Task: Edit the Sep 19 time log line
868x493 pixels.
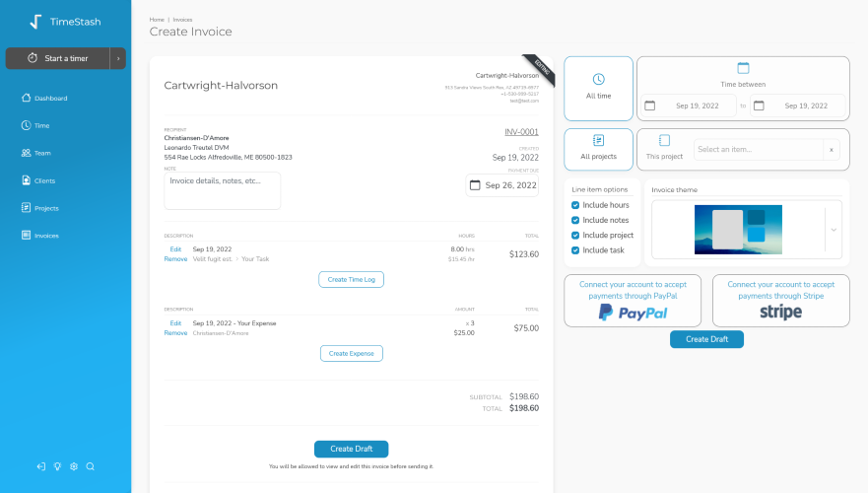Action: click(x=175, y=249)
